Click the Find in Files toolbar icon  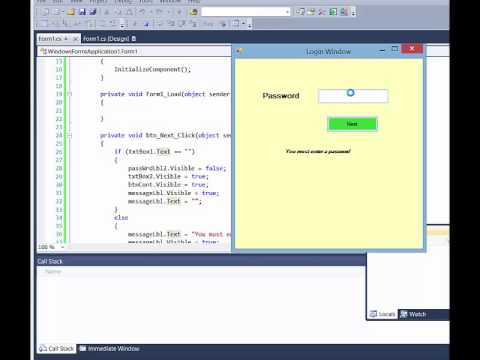point(194,12)
